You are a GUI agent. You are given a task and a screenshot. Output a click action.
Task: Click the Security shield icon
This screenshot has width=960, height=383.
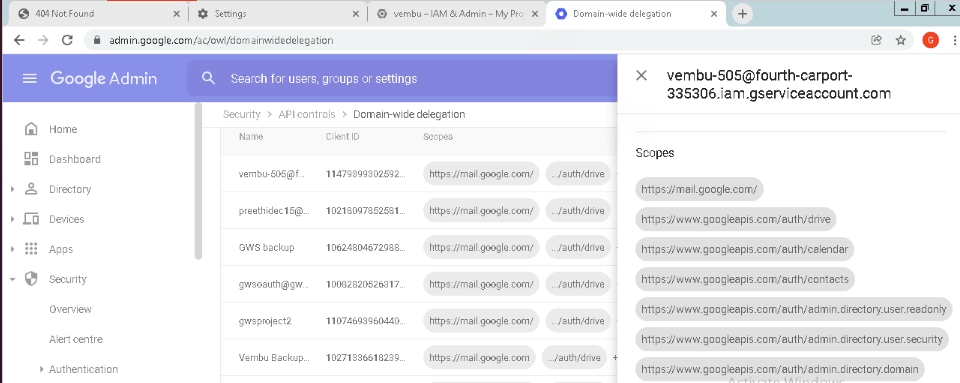pos(31,279)
